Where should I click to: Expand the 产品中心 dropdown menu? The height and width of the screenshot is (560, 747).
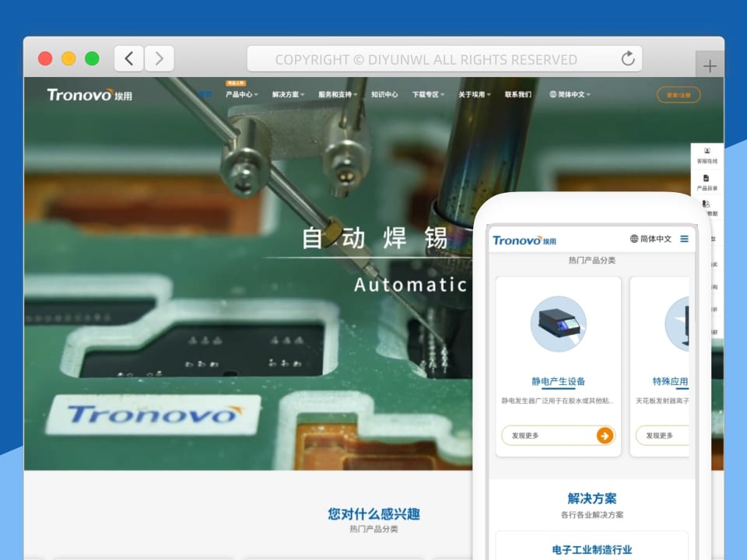pos(241,94)
